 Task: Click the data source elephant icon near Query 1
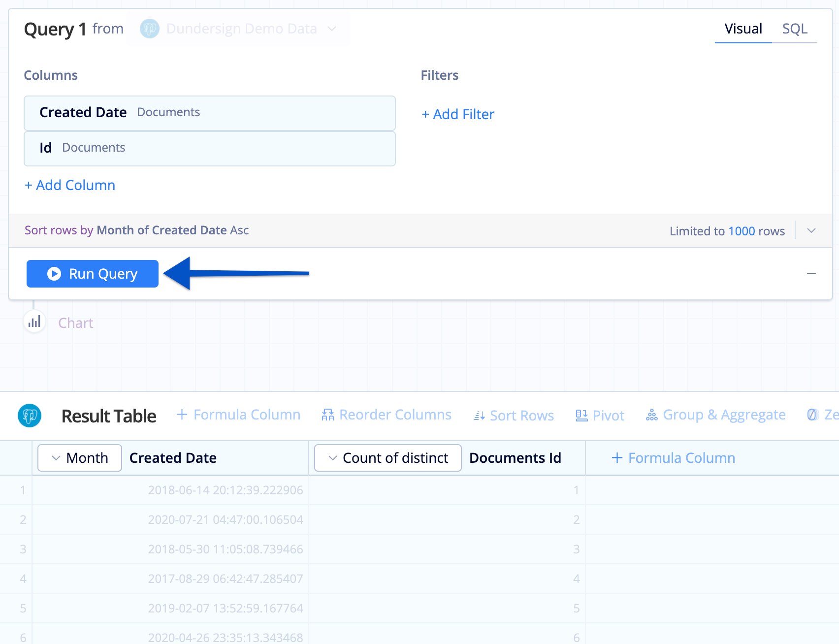tap(150, 29)
